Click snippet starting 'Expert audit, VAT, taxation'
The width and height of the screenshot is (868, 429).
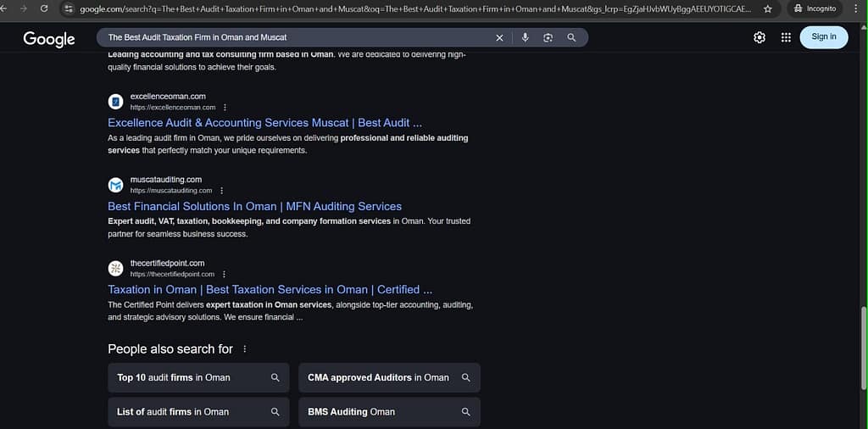tap(289, 227)
